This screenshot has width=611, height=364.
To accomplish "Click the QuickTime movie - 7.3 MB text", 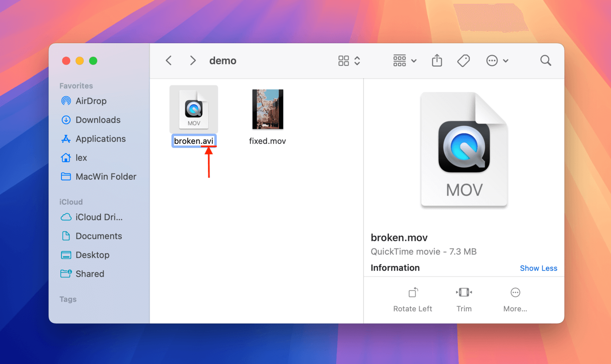I will 423,252.
